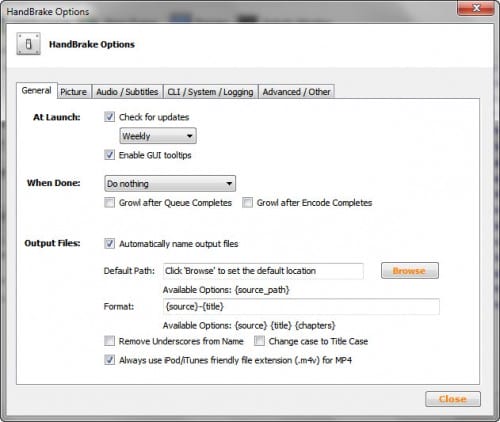This screenshot has width=500, height=422.
Task: Uncheck Check for updates
Action: coord(109,117)
